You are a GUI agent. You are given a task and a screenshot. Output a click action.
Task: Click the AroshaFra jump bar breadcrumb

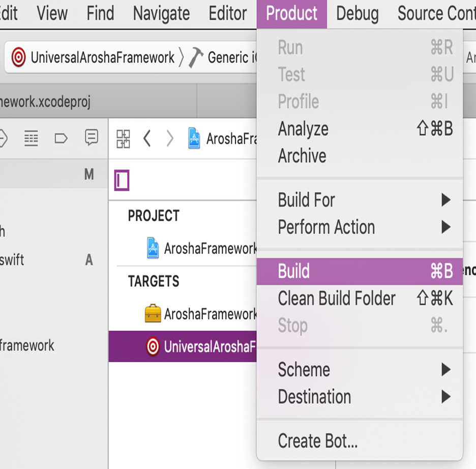point(231,139)
